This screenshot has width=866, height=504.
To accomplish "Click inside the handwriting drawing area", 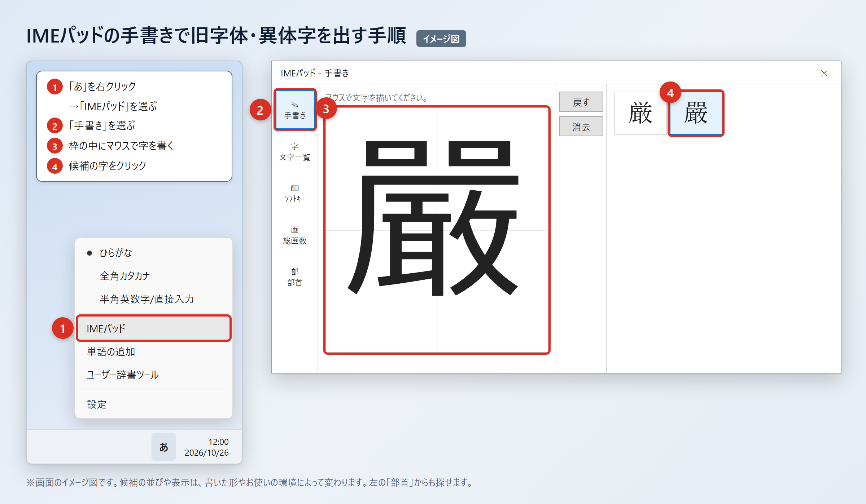I will 437,230.
